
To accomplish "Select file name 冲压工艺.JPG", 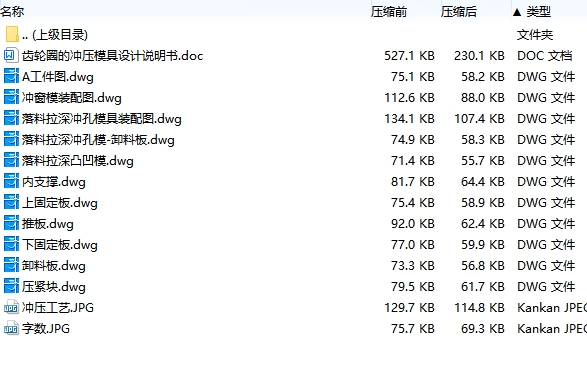I will click(x=58, y=307).
